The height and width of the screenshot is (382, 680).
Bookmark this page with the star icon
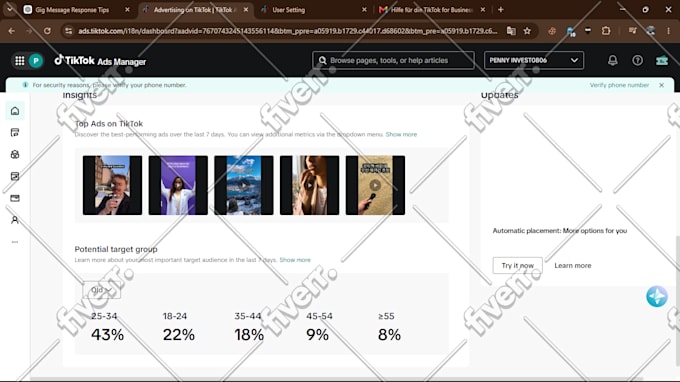(527, 31)
